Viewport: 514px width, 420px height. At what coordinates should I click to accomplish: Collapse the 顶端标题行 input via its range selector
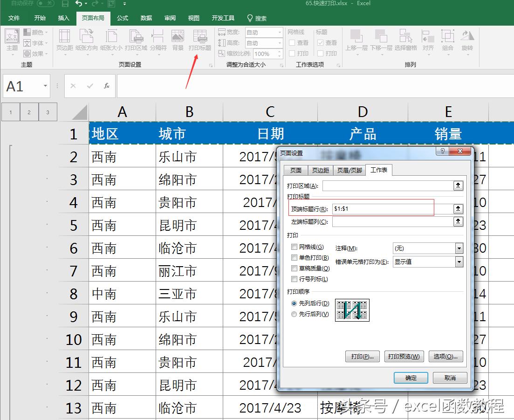tap(458, 208)
